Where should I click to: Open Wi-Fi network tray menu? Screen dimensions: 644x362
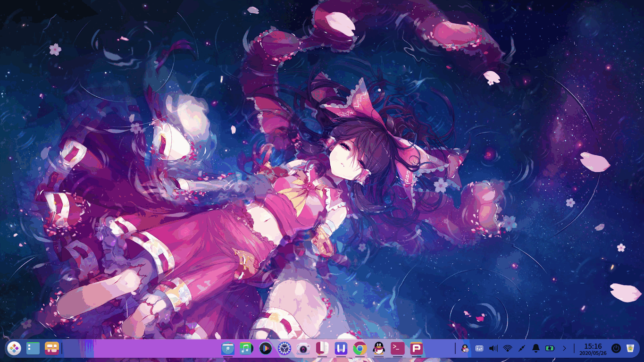508,348
